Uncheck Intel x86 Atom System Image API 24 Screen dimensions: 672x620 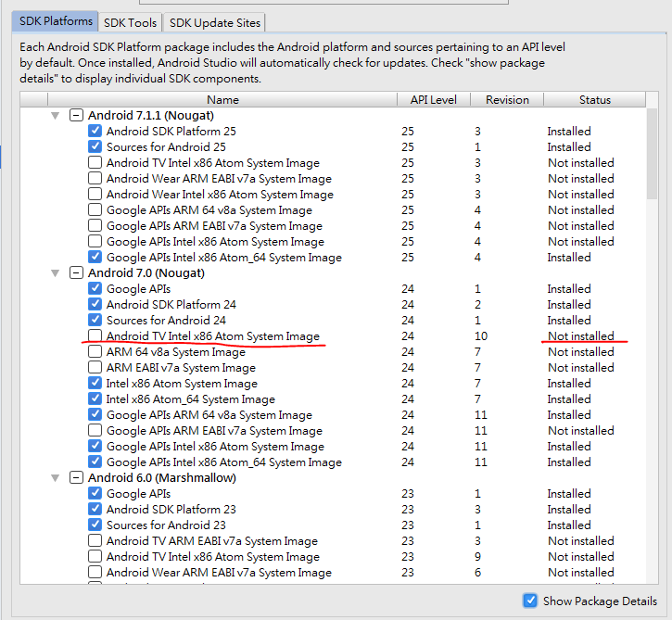coord(95,383)
